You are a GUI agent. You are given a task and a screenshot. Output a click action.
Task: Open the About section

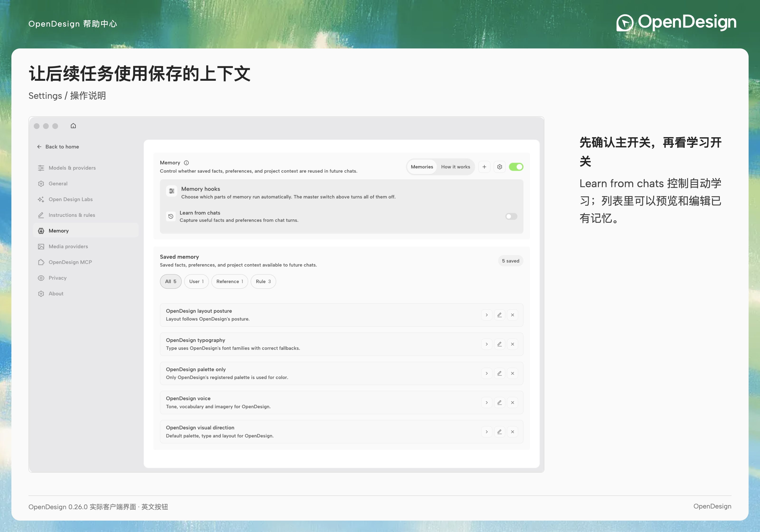point(86,294)
